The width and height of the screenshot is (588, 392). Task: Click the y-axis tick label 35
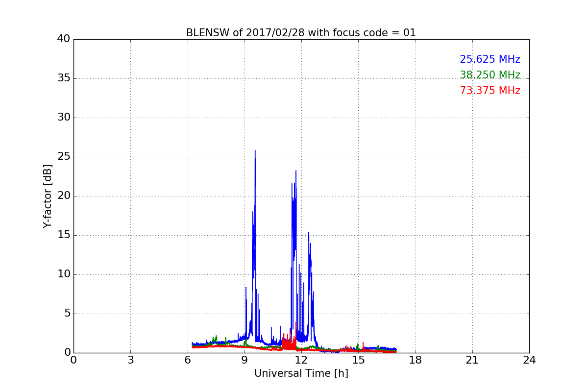pyautogui.click(x=64, y=78)
